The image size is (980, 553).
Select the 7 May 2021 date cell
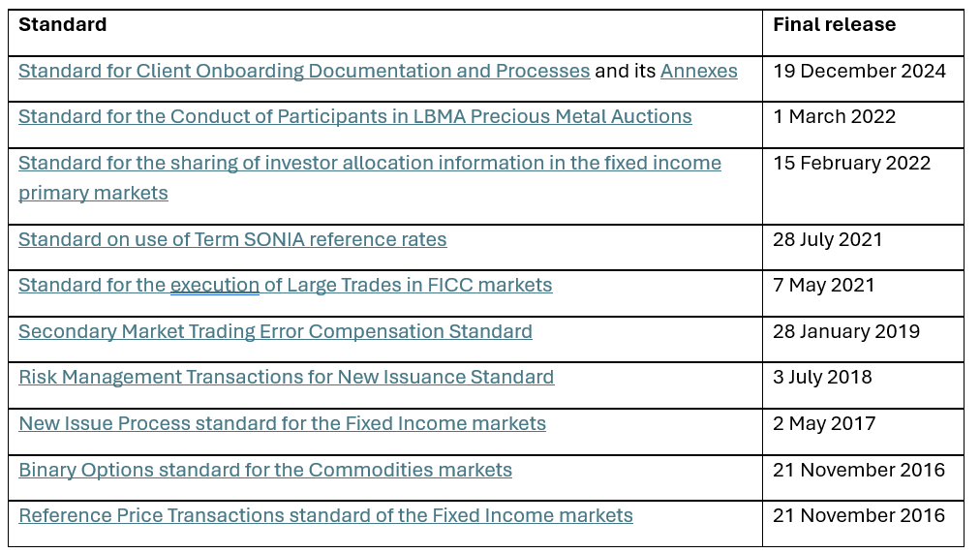click(823, 285)
